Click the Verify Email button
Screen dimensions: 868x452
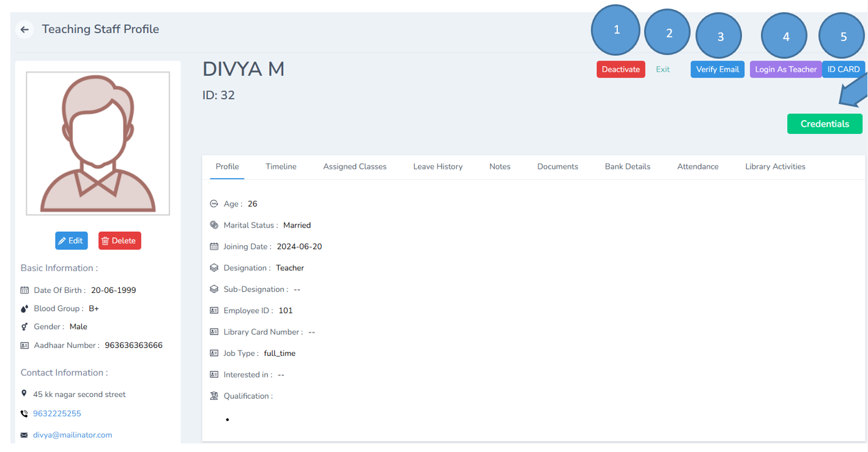pos(717,69)
